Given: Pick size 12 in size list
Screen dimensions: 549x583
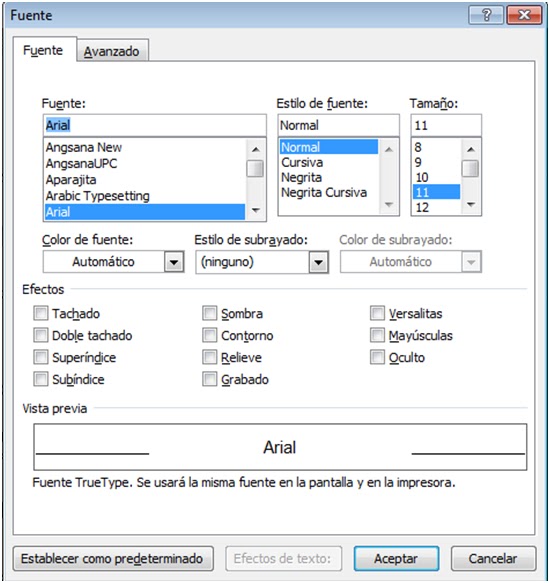Looking at the screenshot, I should pos(436,207).
